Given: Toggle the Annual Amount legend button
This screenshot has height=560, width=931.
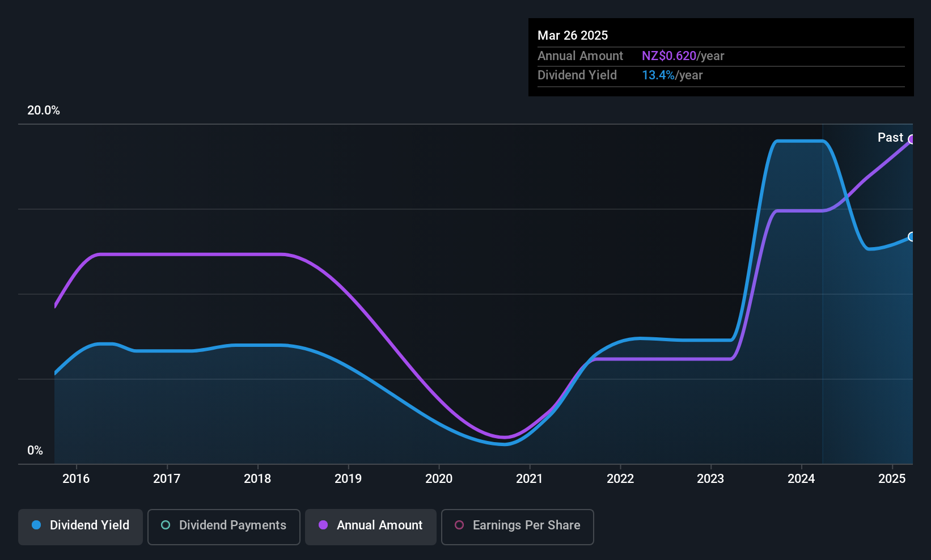Looking at the screenshot, I should (371, 527).
